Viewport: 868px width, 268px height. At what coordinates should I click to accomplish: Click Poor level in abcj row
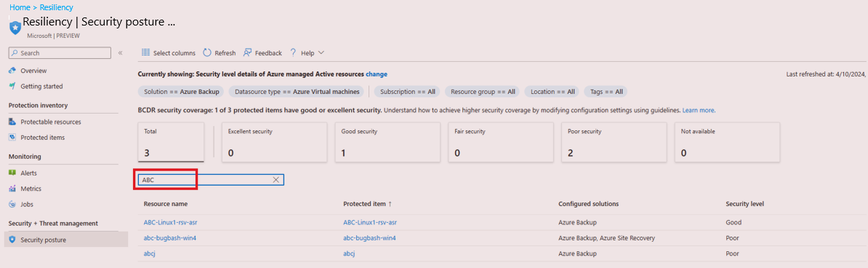click(733, 253)
